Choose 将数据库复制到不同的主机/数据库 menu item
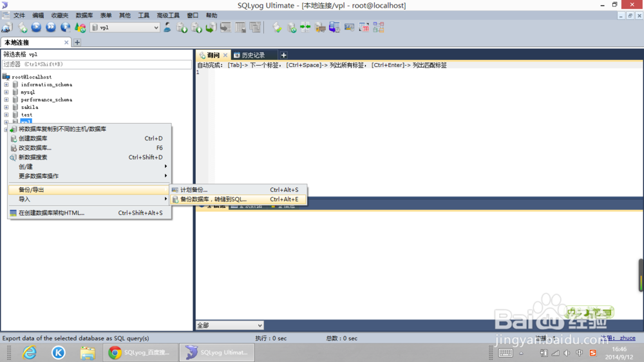The image size is (644, 362). pos(89,129)
